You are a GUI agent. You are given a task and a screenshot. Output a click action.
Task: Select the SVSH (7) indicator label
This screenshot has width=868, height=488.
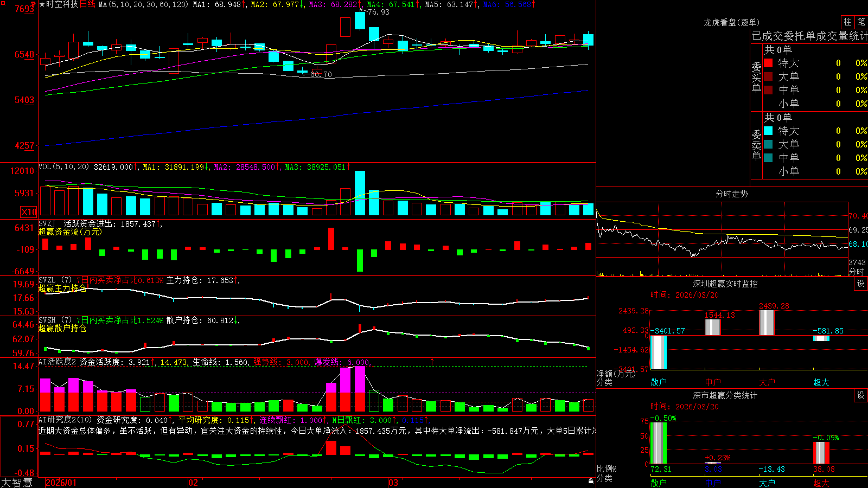(x=55, y=320)
